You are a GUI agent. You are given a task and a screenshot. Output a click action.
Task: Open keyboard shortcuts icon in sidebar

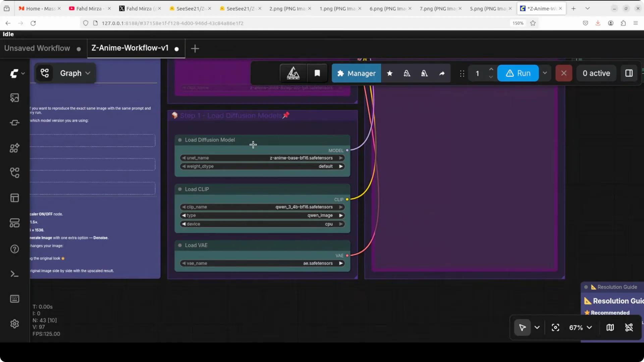pyautogui.click(x=14, y=299)
